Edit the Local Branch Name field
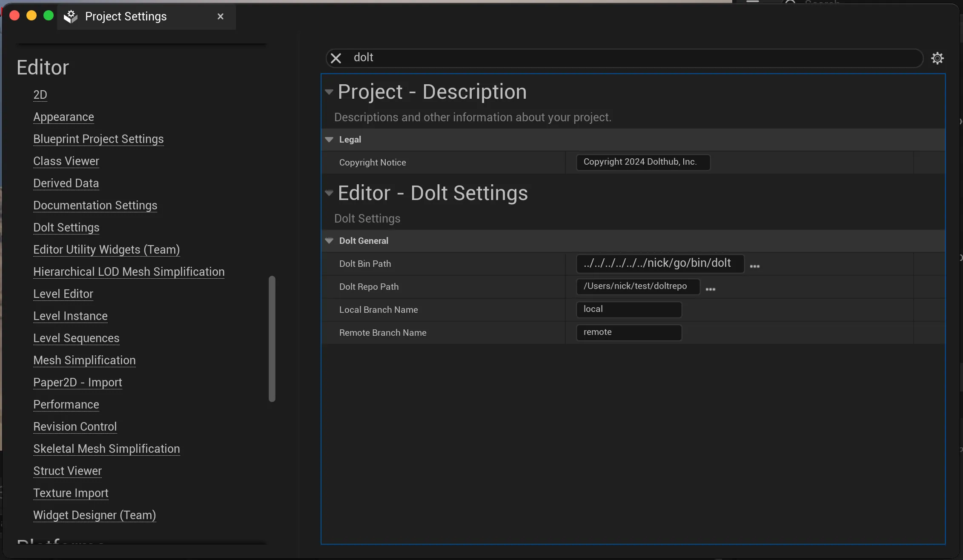This screenshot has height=560, width=963. 629,309
